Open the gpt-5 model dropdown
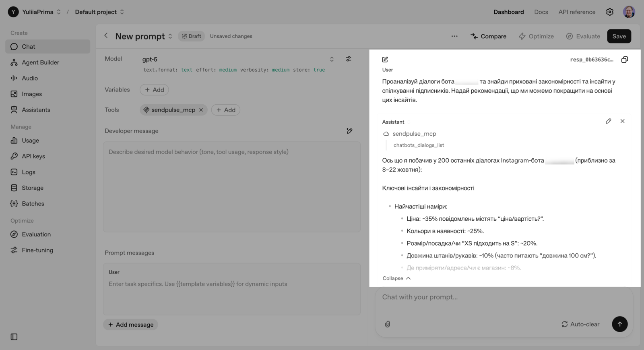644x350 pixels. point(237,59)
